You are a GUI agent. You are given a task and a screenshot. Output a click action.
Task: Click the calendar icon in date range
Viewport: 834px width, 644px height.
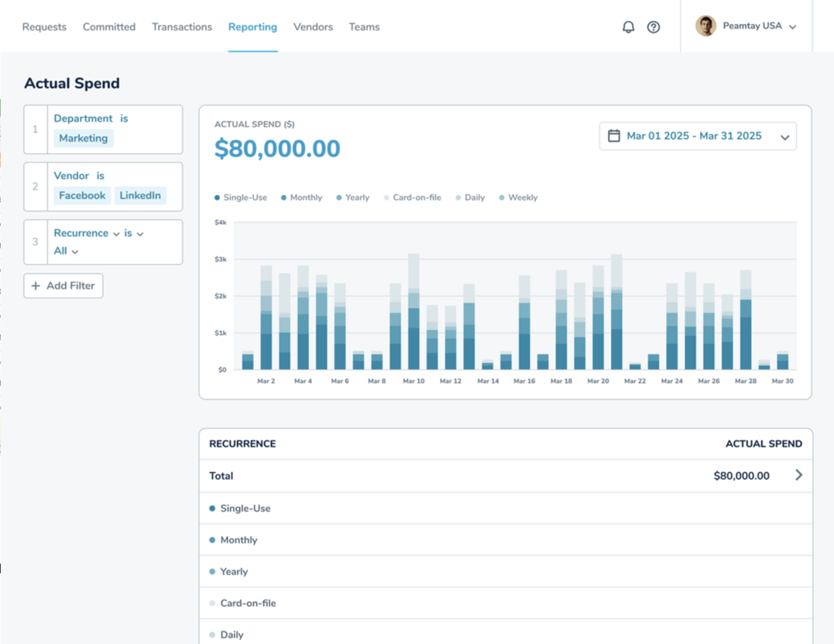point(614,135)
